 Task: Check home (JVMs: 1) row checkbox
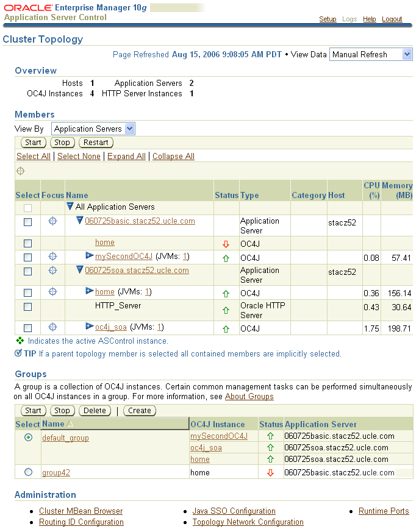click(28, 293)
